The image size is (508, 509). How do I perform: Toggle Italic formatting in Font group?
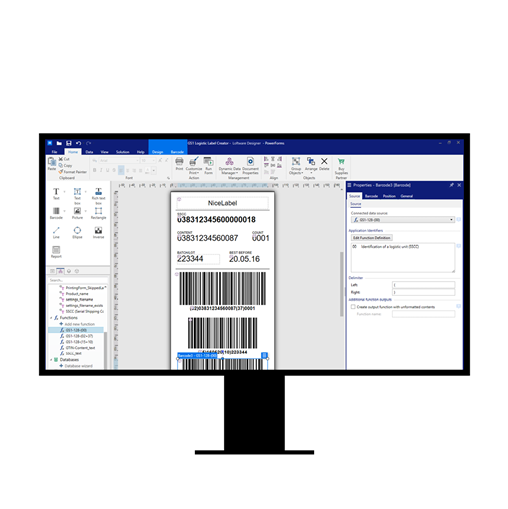(101, 170)
